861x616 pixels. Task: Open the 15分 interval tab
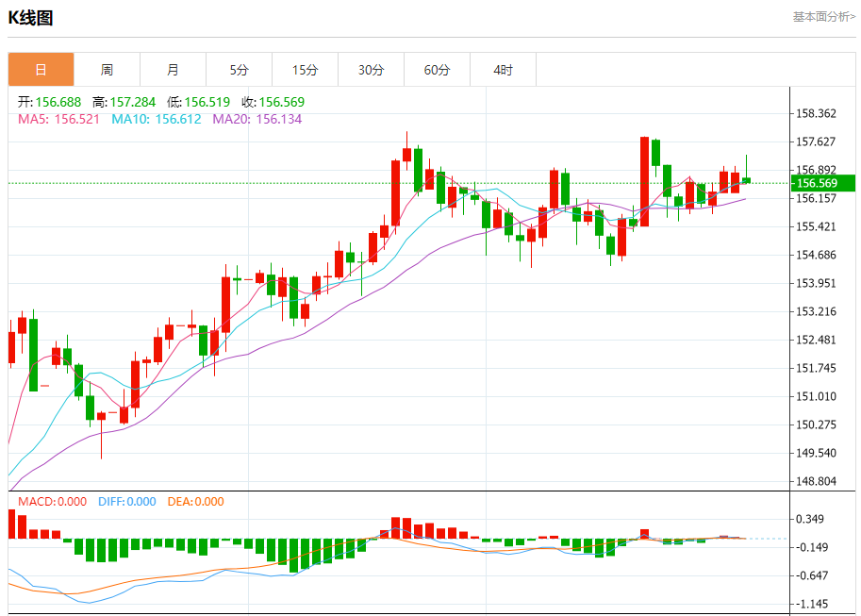coord(306,70)
